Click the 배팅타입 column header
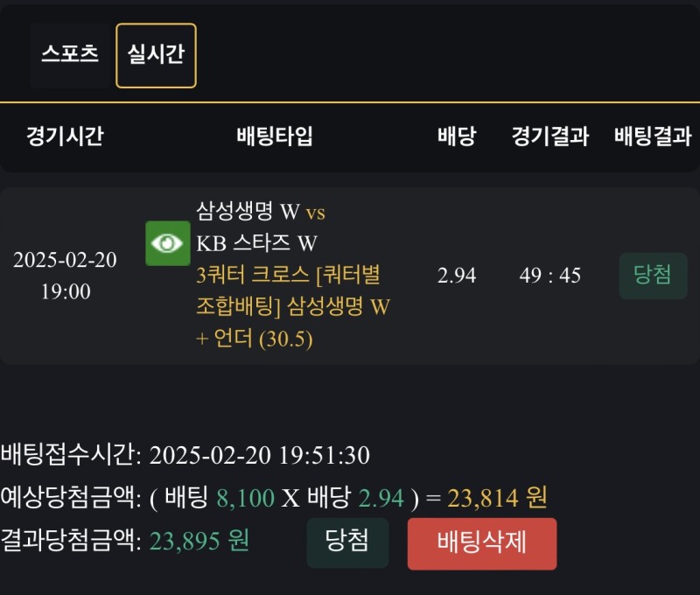This screenshot has height=595, width=700. pos(275,136)
